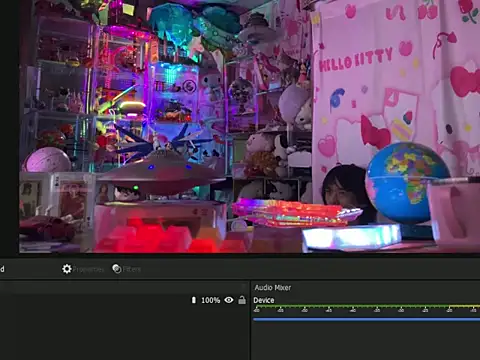Lock the source with the padlock icon
This screenshot has height=360, width=480.
[x=242, y=300]
